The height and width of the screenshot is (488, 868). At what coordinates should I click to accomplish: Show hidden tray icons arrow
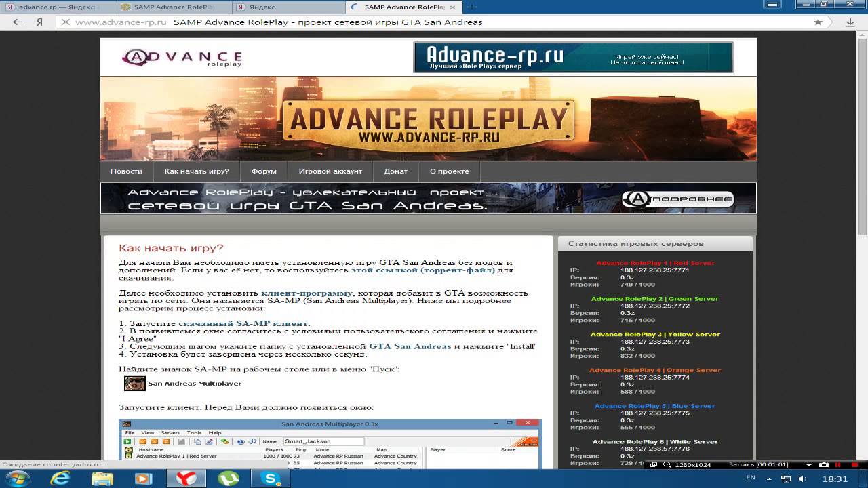(769, 479)
